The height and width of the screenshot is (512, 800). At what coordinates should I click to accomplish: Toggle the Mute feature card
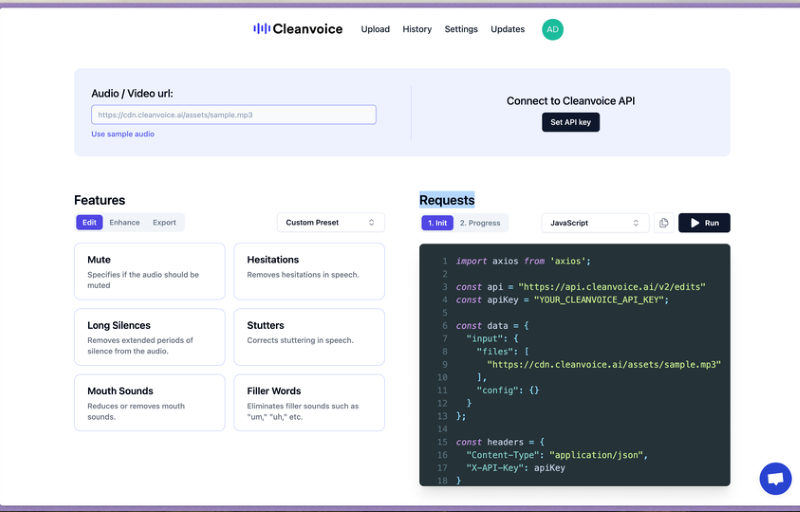pos(149,271)
